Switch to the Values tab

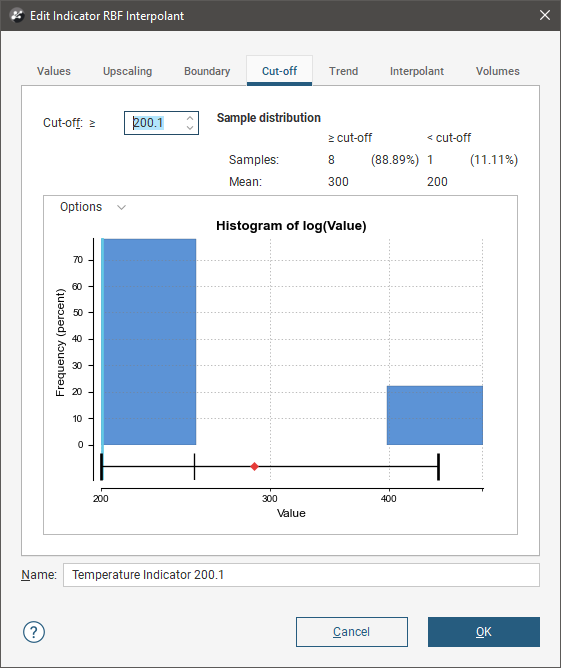click(x=54, y=71)
